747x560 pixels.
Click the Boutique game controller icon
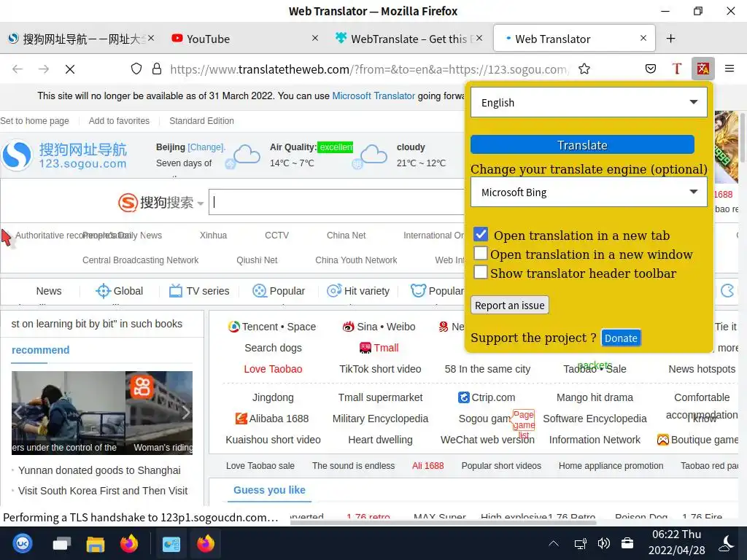tap(662, 440)
